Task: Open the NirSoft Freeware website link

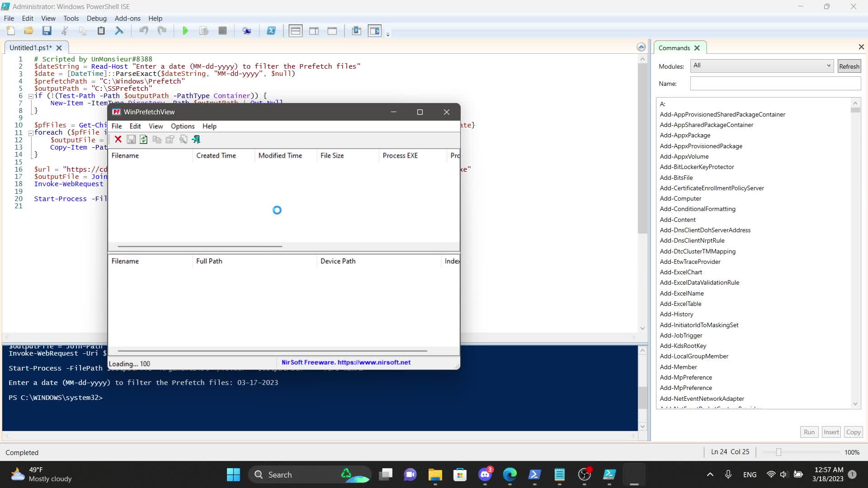Action: coord(346,362)
